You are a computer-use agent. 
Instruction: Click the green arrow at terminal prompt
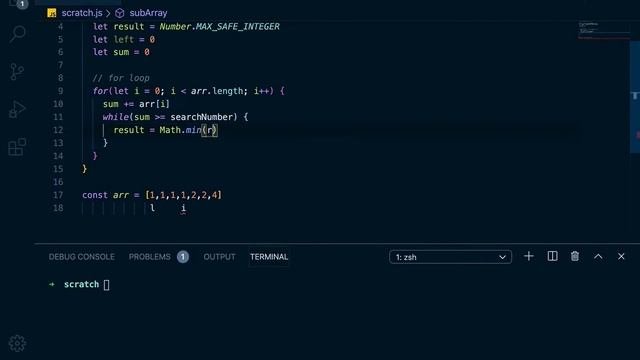click(52, 284)
